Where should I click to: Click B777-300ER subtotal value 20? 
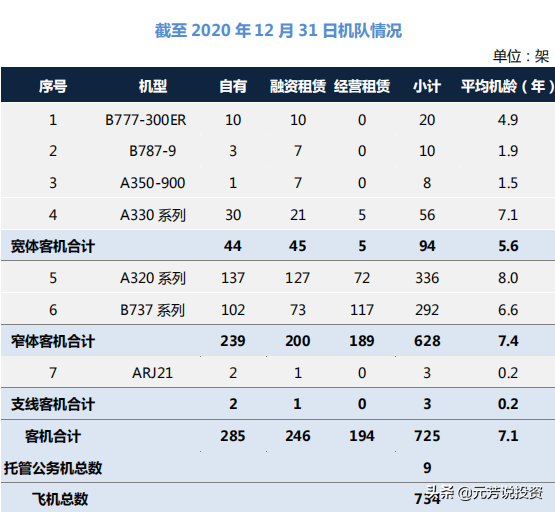click(427, 120)
